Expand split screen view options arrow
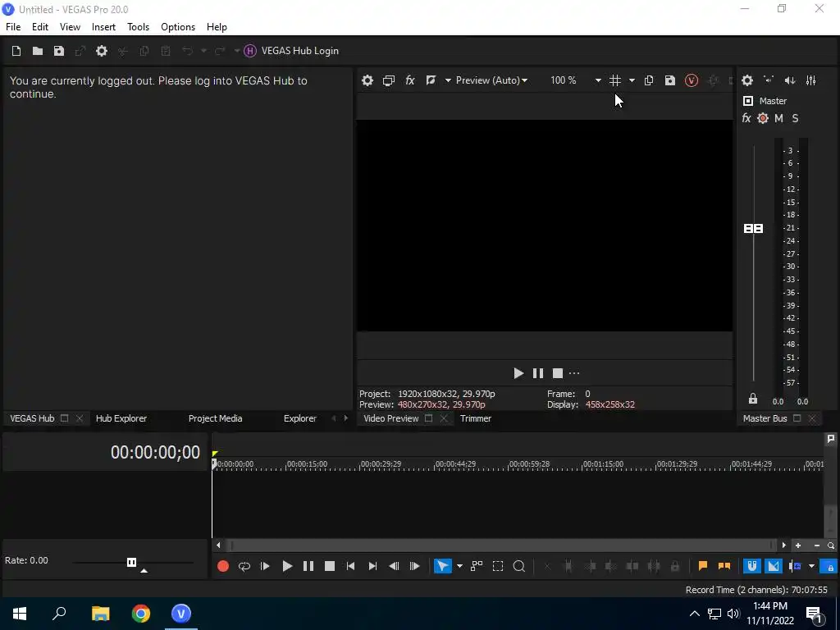The width and height of the screenshot is (840, 630). pyautogui.click(x=448, y=80)
